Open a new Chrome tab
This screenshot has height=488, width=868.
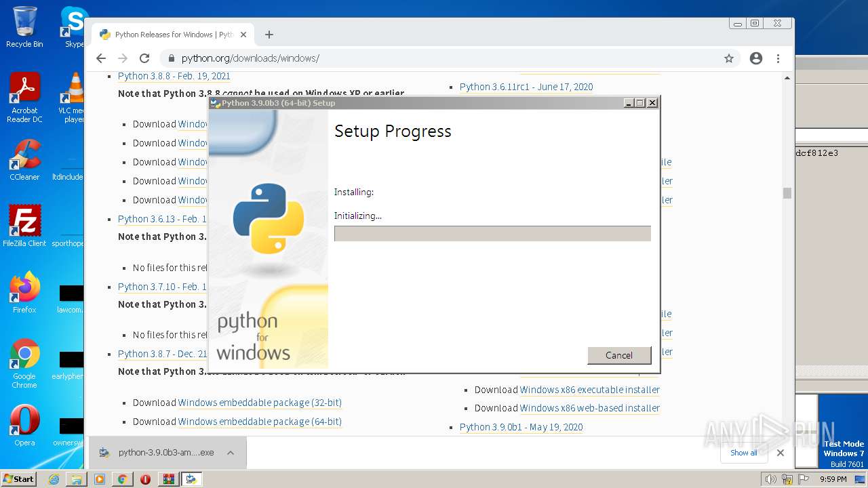[269, 35]
